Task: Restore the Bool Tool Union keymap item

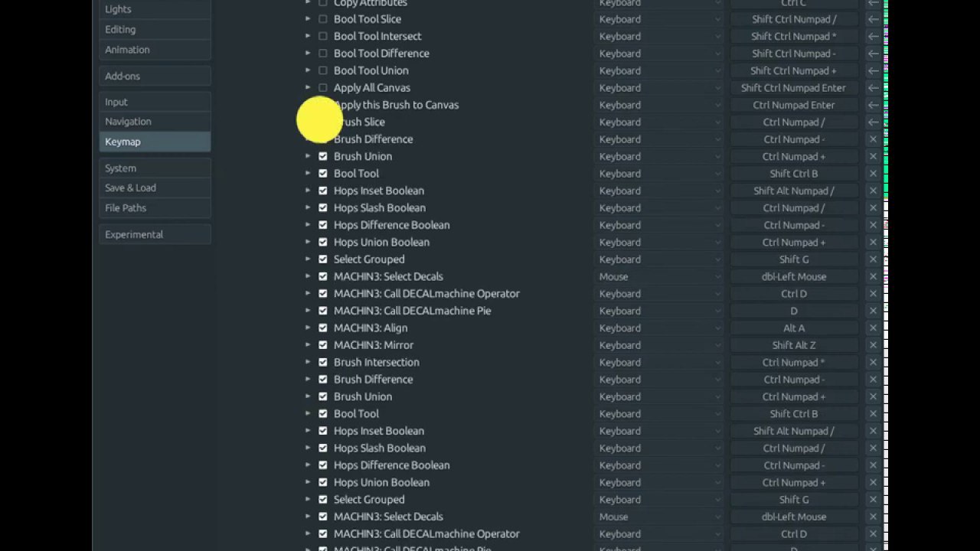Action: coord(873,70)
